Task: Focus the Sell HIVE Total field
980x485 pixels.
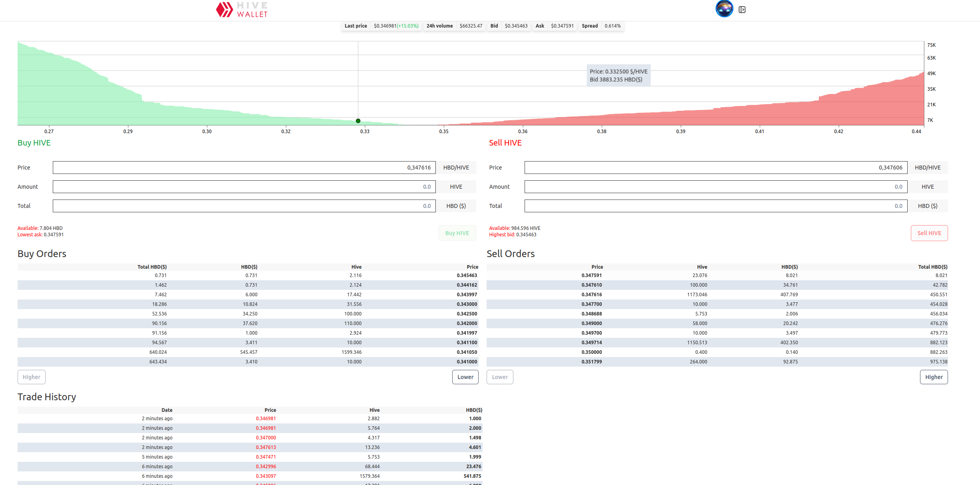Action: click(x=715, y=206)
